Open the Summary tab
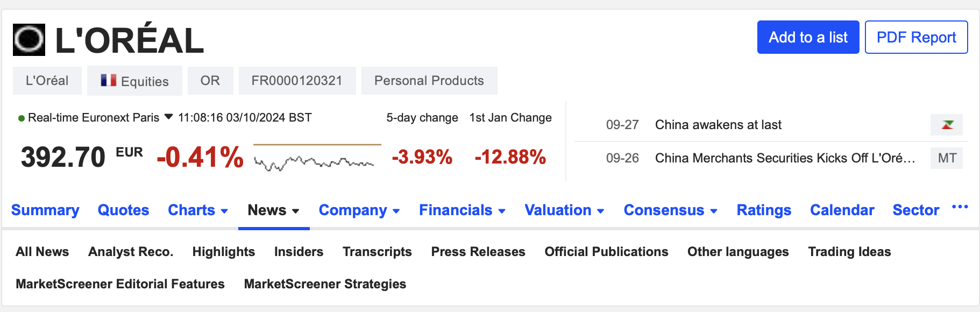 tap(45, 210)
